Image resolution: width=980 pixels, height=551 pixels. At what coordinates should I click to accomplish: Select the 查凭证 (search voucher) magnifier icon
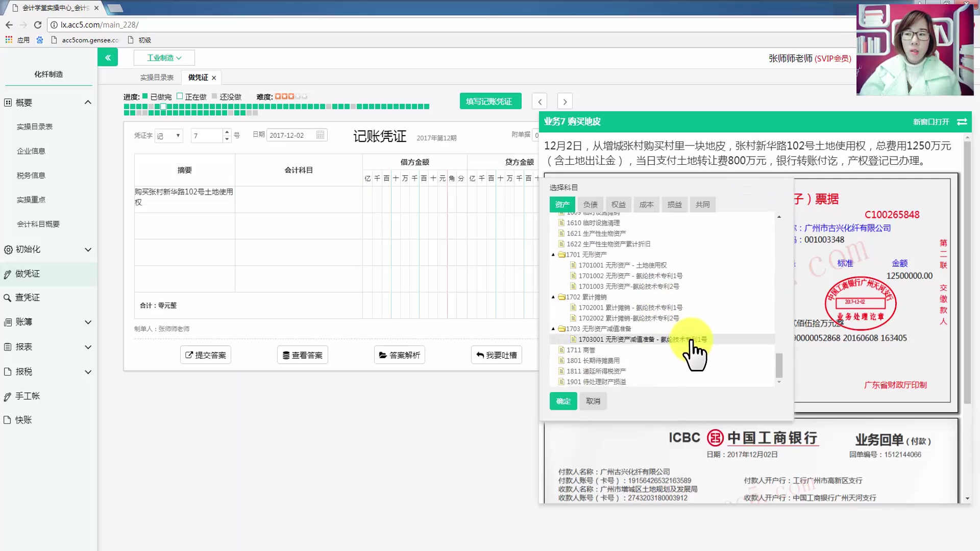pos(8,297)
